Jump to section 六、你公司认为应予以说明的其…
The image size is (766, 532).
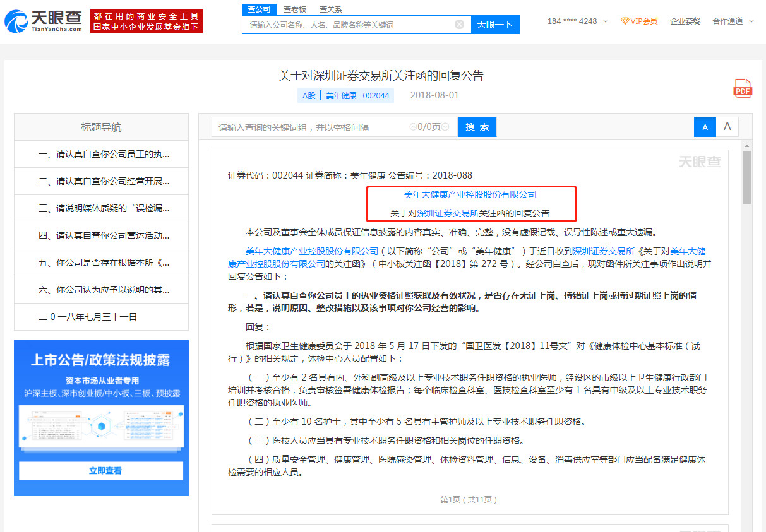click(x=101, y=290)
